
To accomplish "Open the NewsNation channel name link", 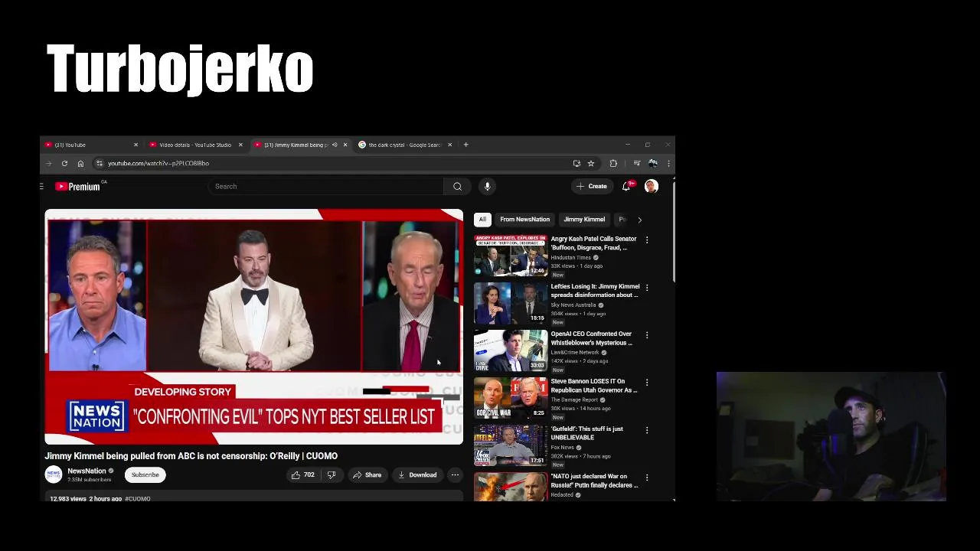I will (87, 471).
